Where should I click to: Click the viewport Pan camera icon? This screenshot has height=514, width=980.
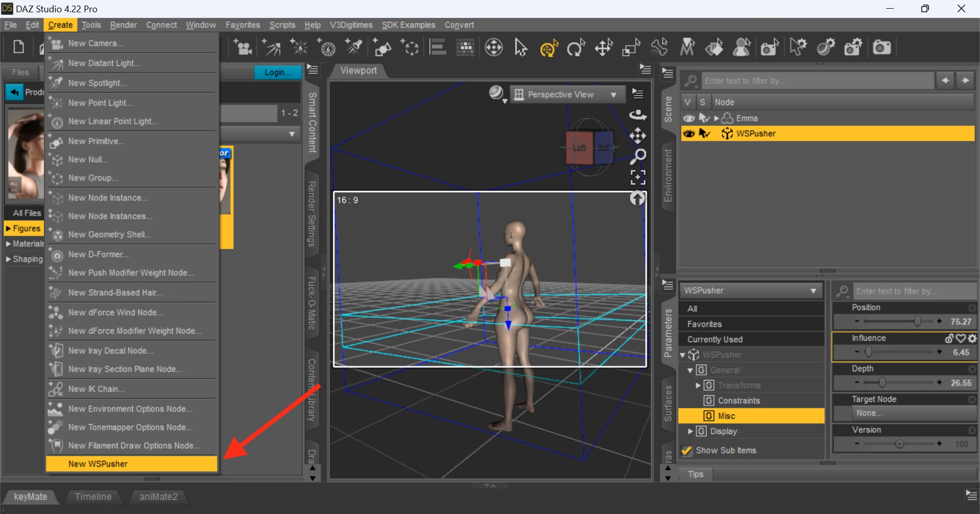(638, 136)
